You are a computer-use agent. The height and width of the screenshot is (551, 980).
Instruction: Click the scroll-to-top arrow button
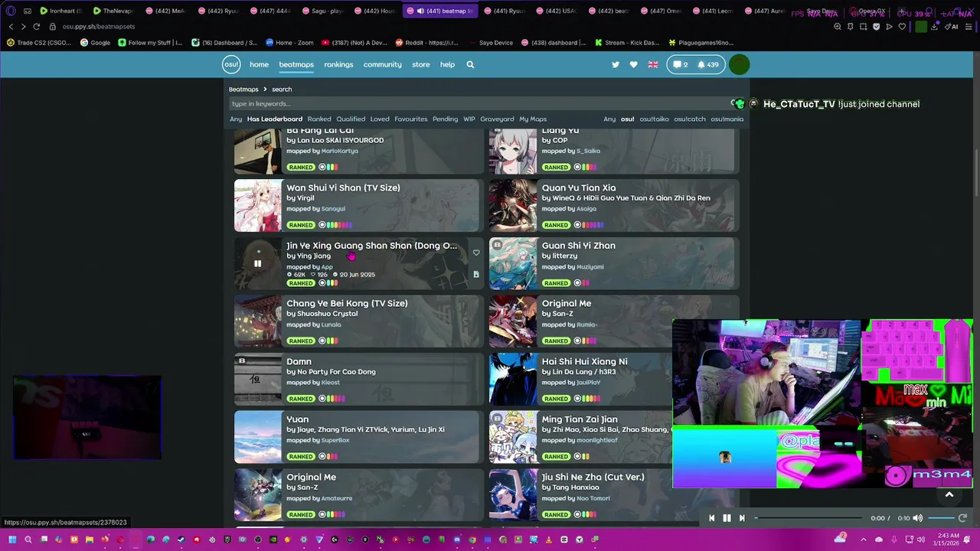pos(949,494)
